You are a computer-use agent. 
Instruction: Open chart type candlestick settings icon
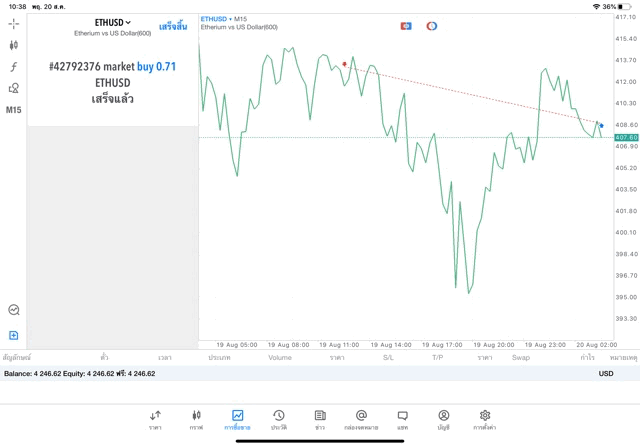coord(14,45)
